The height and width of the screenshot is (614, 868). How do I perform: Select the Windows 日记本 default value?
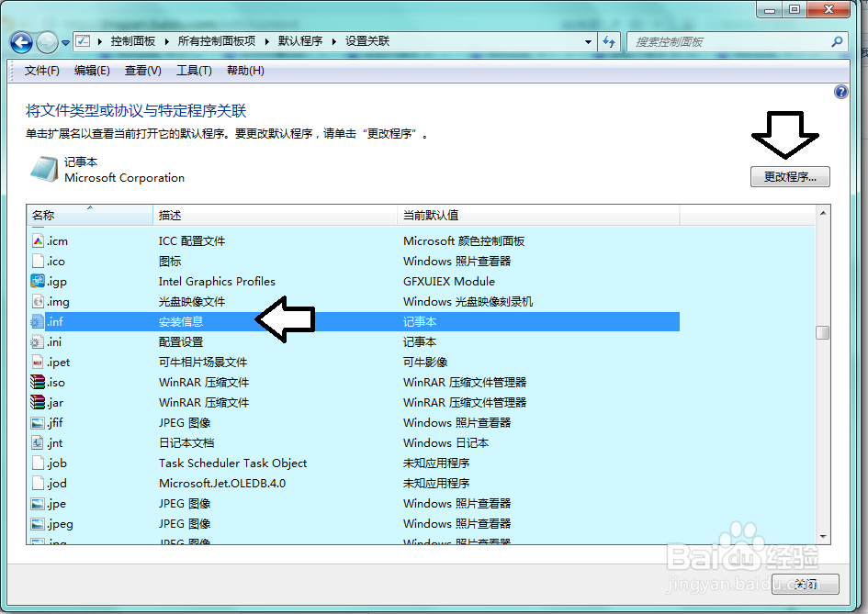tap(446, 443)
